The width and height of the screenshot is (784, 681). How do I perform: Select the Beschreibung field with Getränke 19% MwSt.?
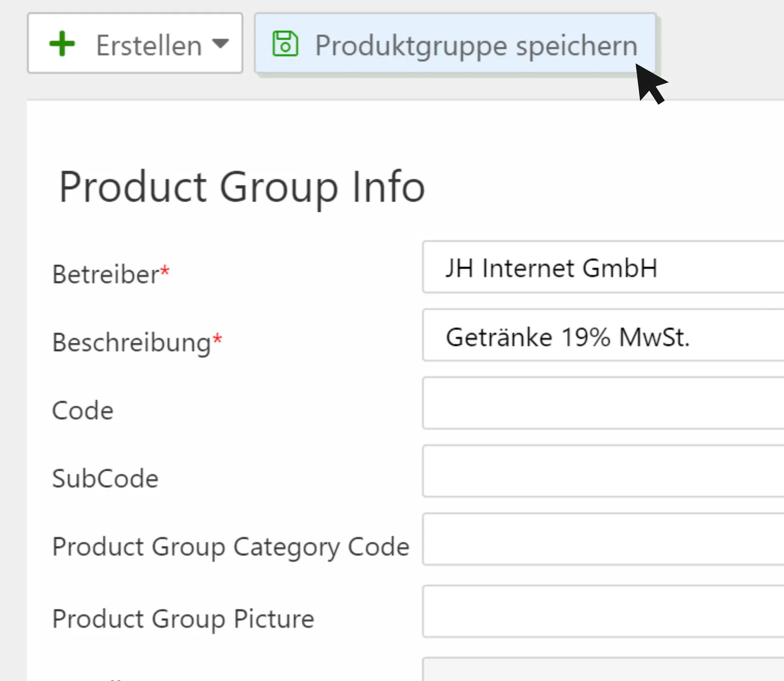pos(603,337)
